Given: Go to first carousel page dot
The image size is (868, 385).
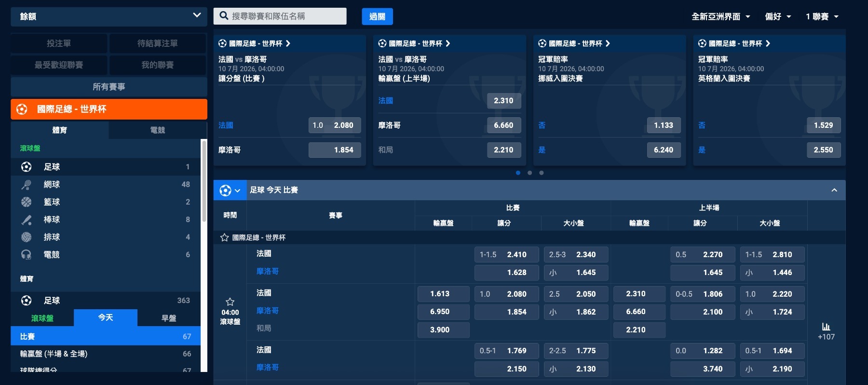Looking at the screenshot, I should coord(518,173).
